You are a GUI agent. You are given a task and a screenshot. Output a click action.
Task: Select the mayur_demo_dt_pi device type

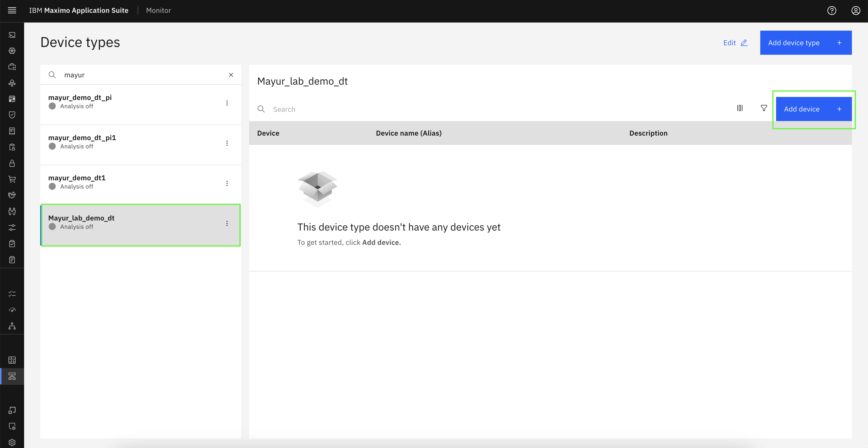click(x=140, y=105)
